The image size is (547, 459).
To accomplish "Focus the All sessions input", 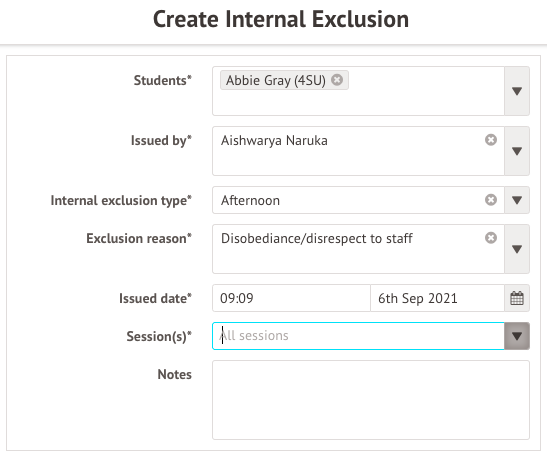I will tap(358, 336).
